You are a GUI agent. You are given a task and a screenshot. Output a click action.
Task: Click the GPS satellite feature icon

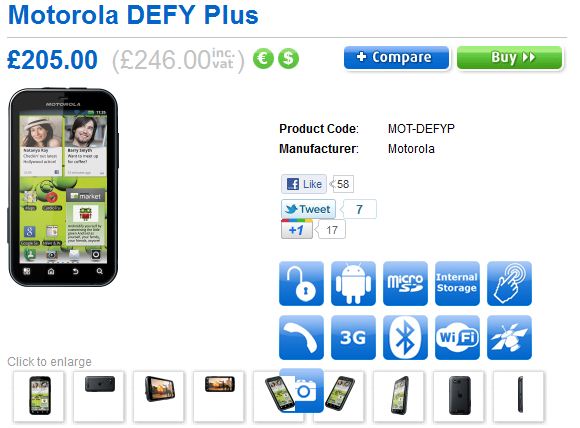click(509, 337)
